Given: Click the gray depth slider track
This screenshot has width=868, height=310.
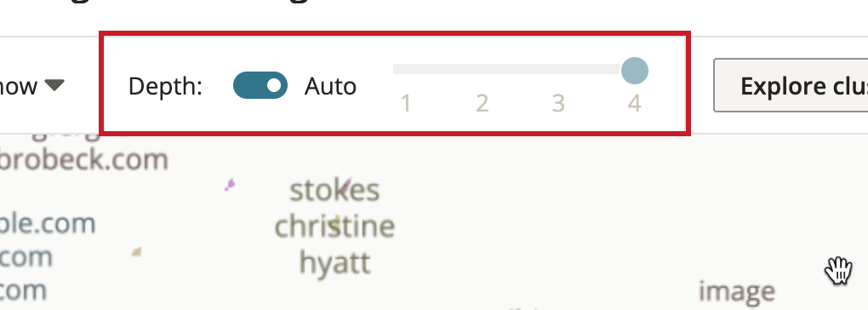Looking at the screenshot, I should coord(506,69).
